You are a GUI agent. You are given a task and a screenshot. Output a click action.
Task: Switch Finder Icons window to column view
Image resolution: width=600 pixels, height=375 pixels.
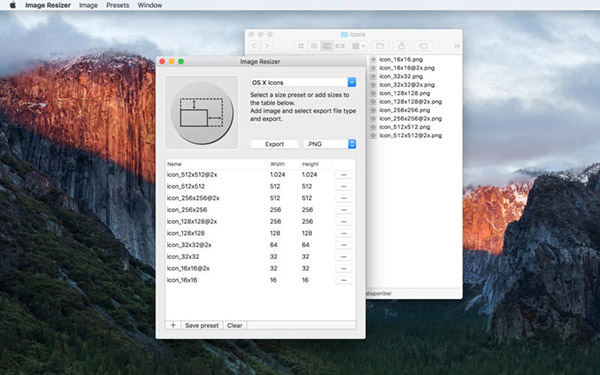point(326,46)
